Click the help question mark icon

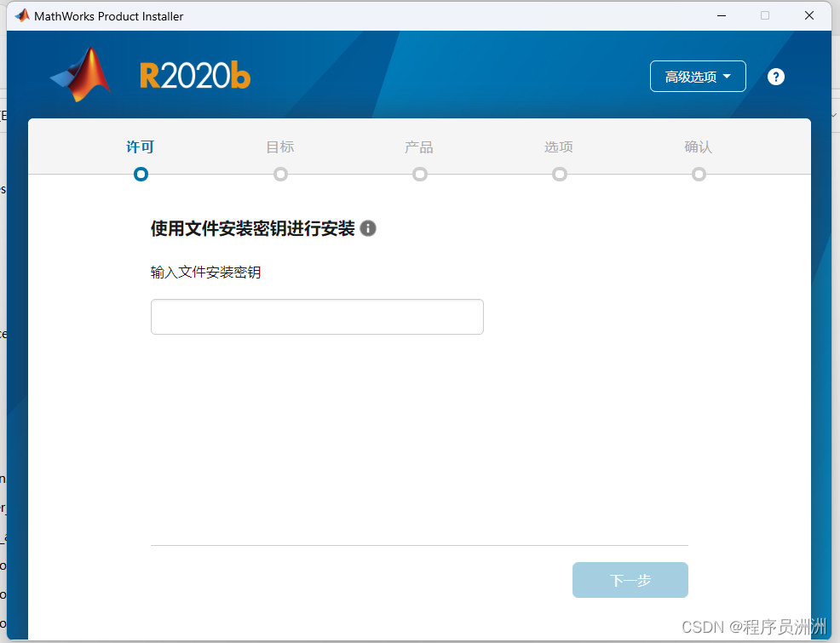pos(776,77)
